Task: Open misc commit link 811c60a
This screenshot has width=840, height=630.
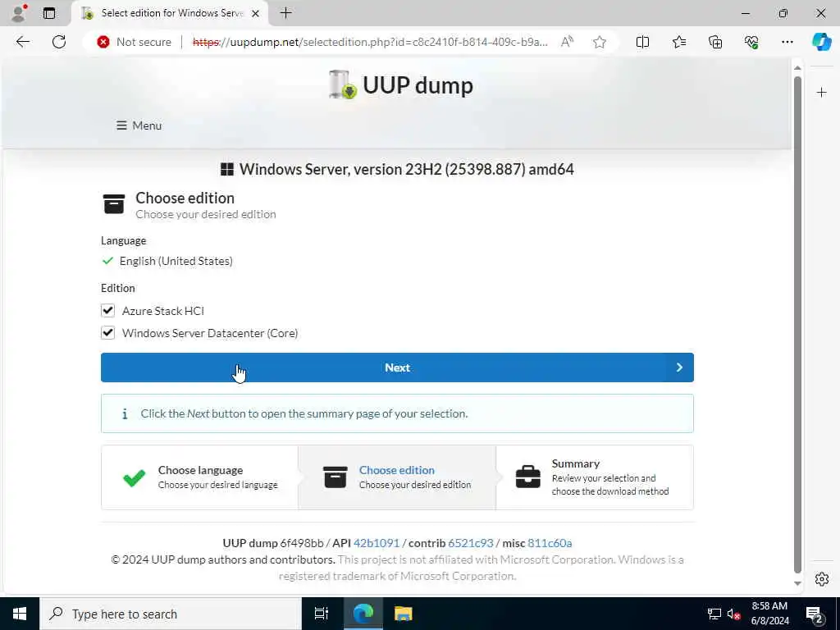Action: pos(550,543)
